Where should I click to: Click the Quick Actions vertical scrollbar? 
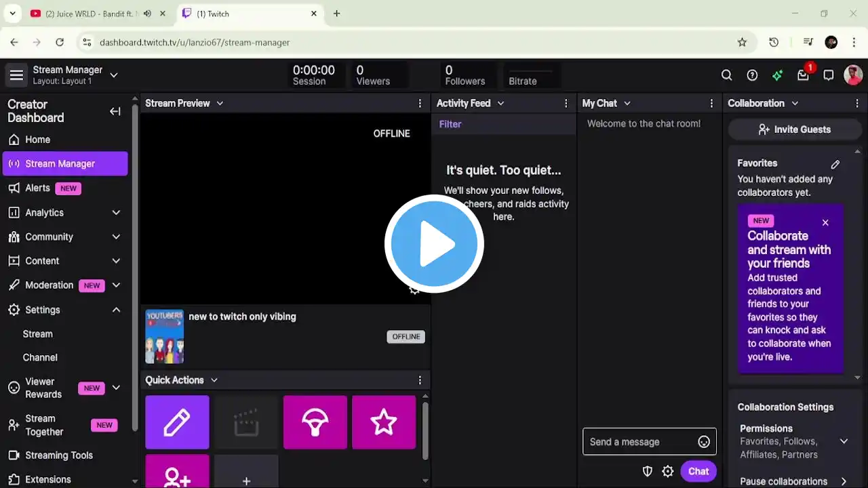(x=425, y=430)
